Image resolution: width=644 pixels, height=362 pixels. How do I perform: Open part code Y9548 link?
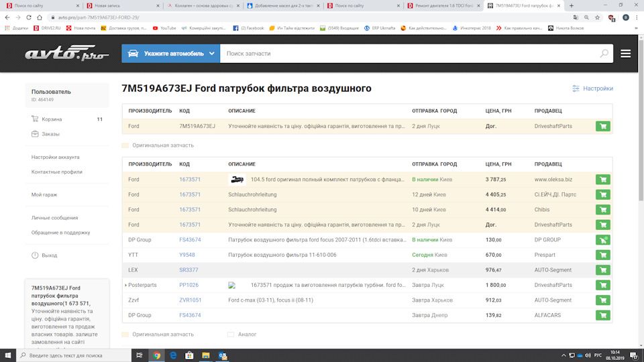(187, 255)
